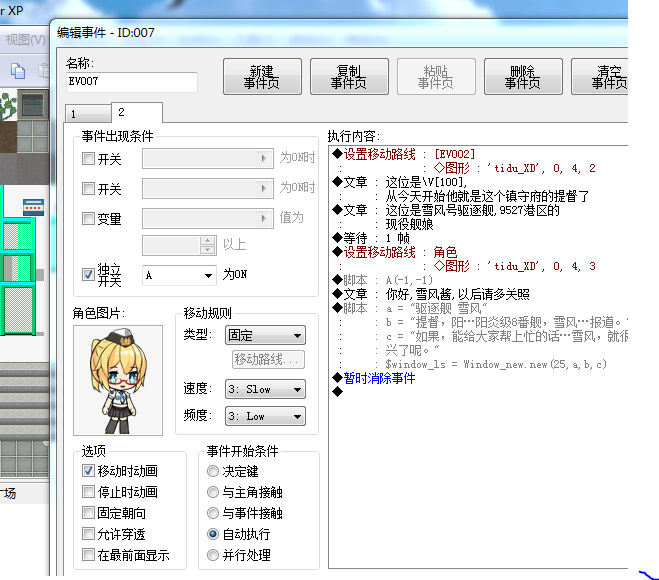Viewport: 659px width, 580px height.
Task: Select event page tab 2
Action: (137, 112)
